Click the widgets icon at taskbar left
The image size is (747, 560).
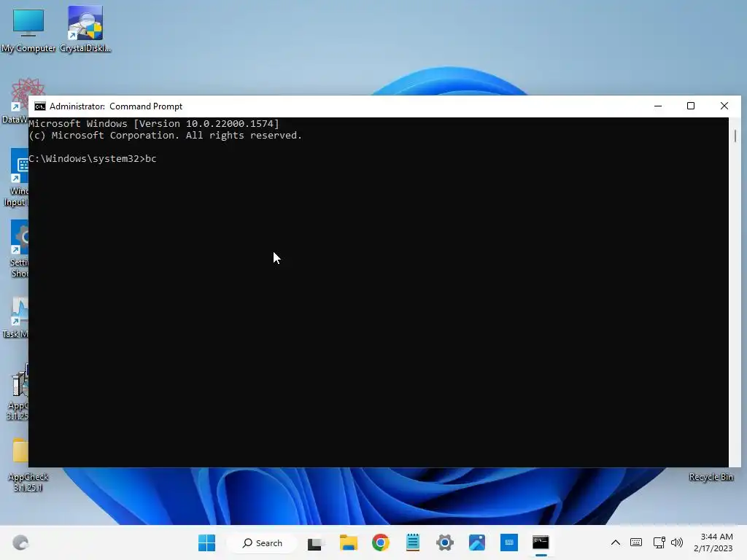tap(20, 542)
